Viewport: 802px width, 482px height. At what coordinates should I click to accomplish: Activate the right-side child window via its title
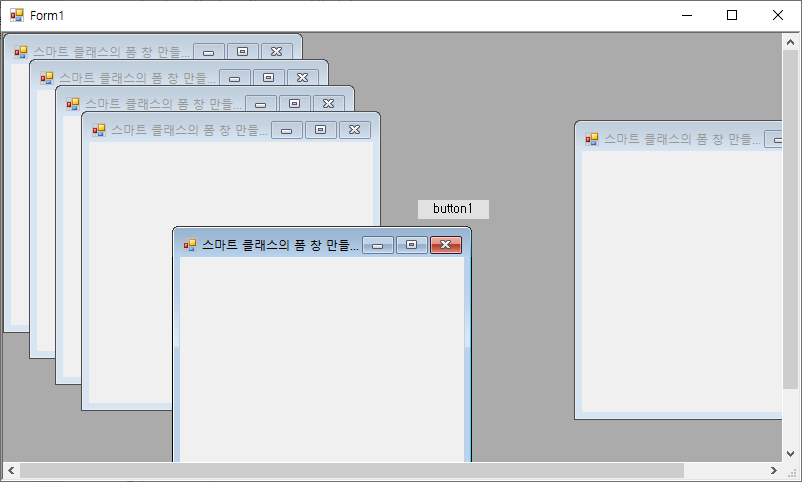coord(683,139)
